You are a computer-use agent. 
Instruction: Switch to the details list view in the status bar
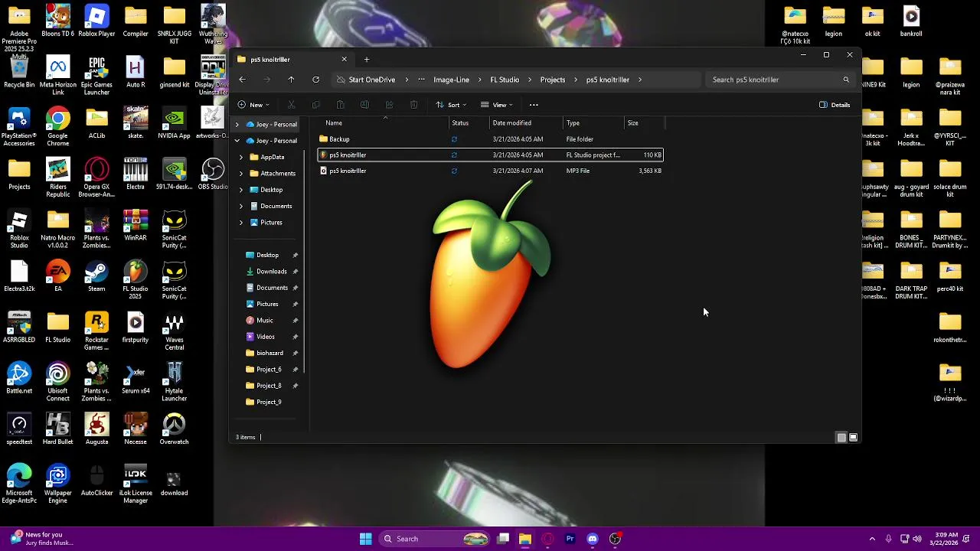point(841,438)
